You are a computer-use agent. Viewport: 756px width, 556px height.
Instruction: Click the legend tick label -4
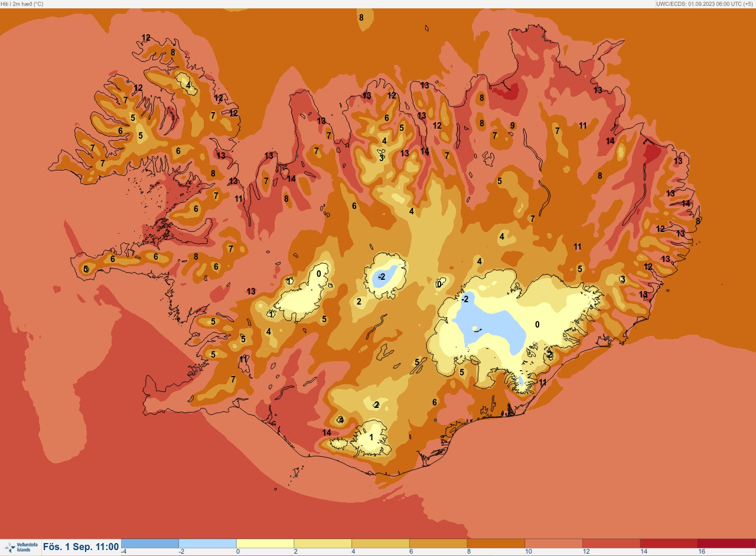[x=123, y=552]
